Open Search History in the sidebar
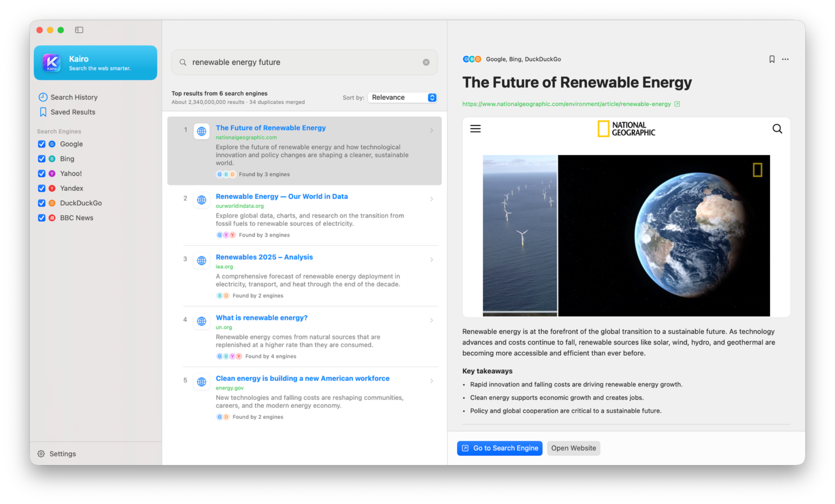 point(68,97)
